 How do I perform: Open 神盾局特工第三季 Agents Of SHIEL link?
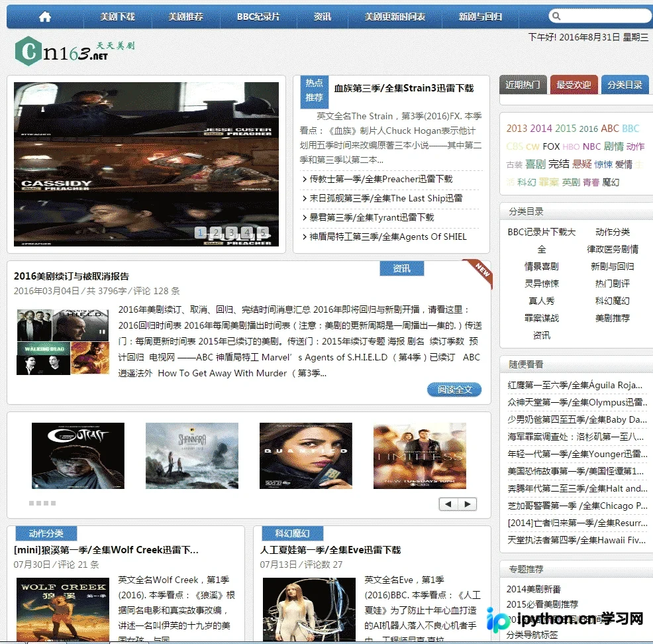[387, 237]
